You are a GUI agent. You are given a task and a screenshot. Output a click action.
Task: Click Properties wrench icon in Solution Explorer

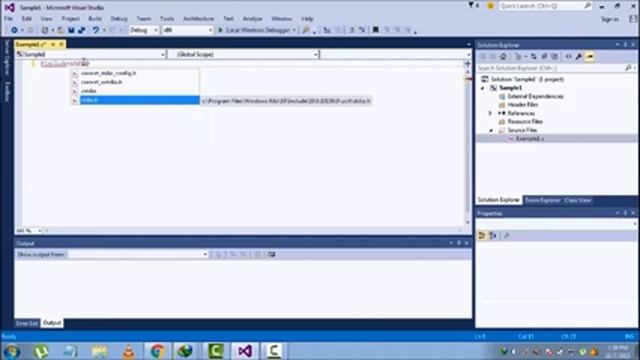click(x=579, y=57)
